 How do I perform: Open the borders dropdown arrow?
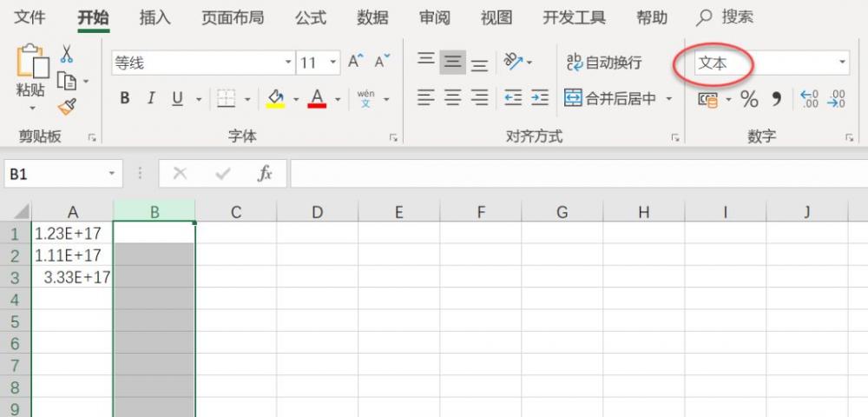(x=247, y=100)
